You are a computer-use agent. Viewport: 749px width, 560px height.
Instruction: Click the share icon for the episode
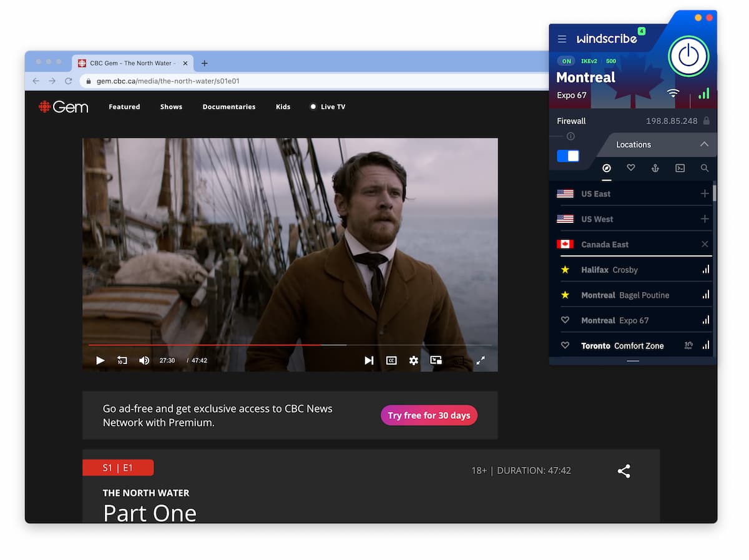point(624,471)
